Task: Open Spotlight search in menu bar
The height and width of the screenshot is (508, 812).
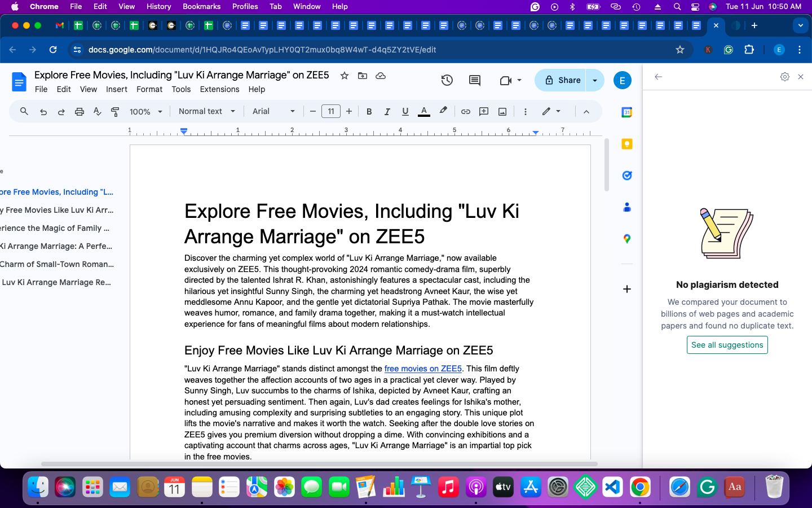Action: [677, 7]
